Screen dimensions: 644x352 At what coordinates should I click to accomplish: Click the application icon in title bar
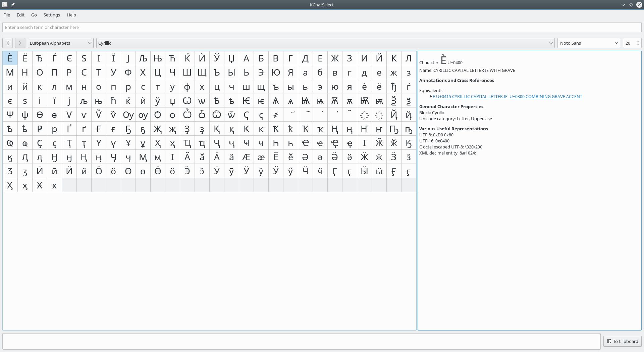click(x=5, y=5)
